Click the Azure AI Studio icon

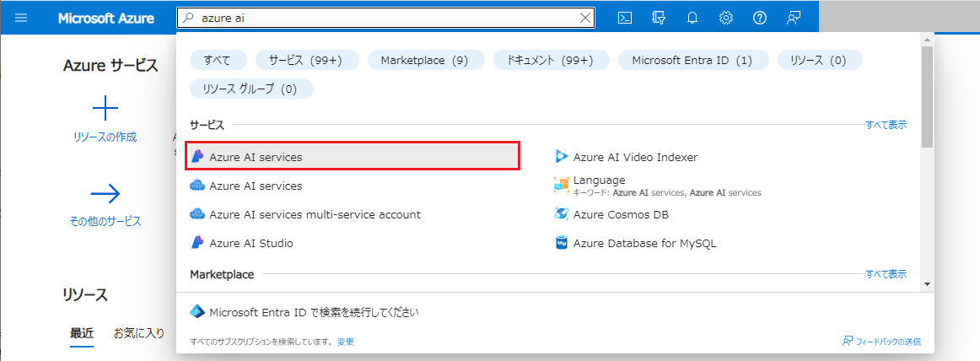point(197,243)
